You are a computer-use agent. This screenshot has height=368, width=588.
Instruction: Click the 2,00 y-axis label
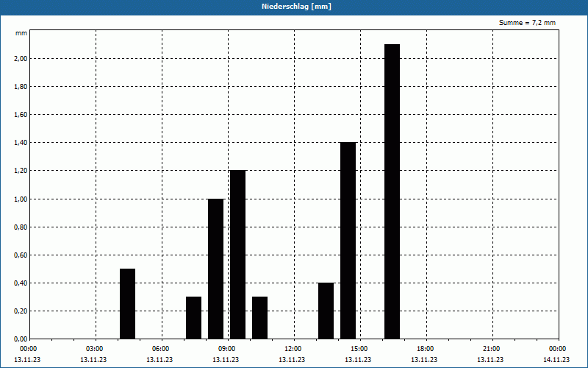21,59
